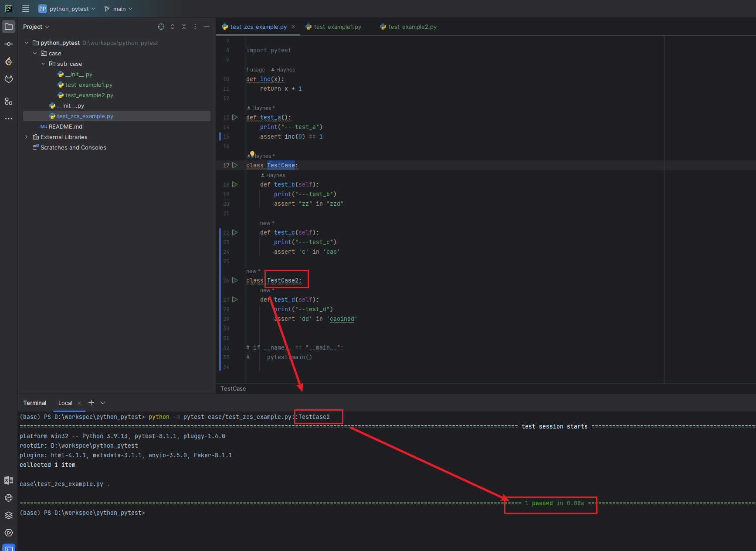The width and height of the screenshot is (756, 551).
Task: Open the Structure tool window icon
Action: coord(9,101)
